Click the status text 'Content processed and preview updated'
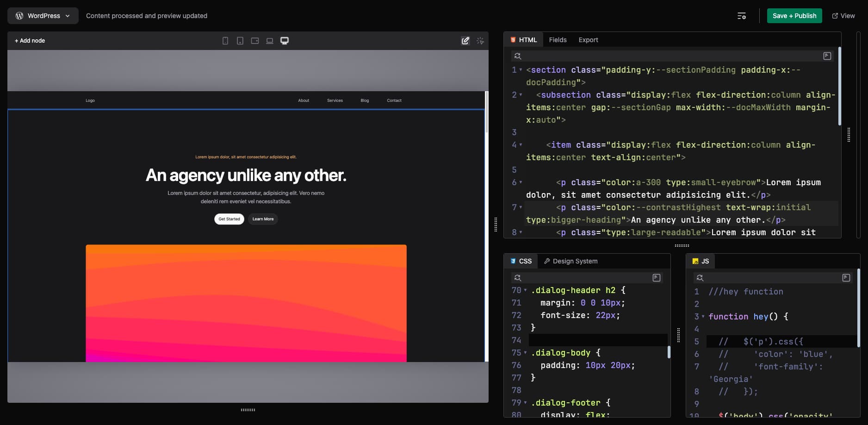This screenshot has height=425, width=868. [x=147, y=16]
